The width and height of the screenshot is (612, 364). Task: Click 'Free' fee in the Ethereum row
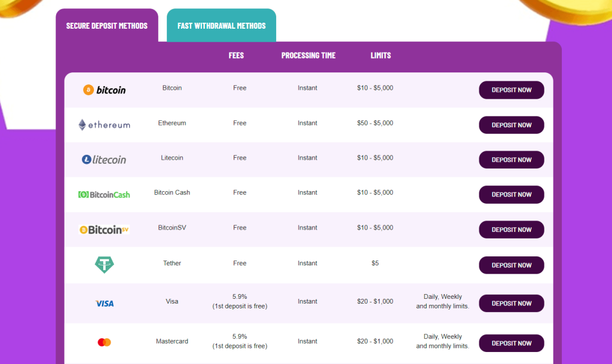(240, 123)
